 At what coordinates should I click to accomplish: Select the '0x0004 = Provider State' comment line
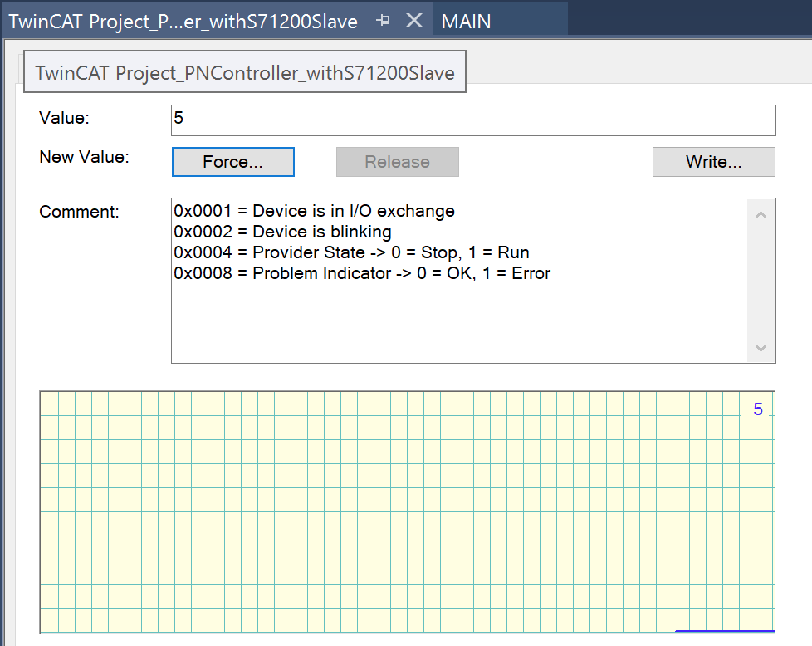coord(352,252)
